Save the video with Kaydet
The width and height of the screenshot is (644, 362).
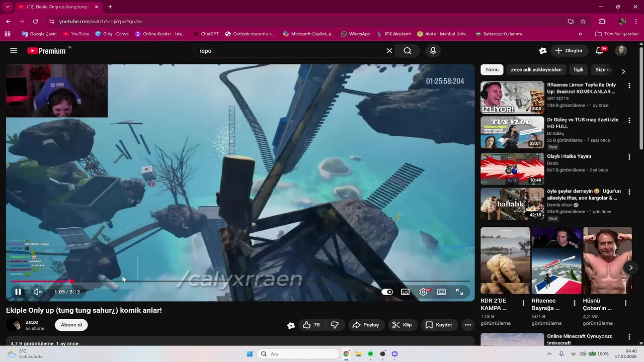tap(439, 325)
